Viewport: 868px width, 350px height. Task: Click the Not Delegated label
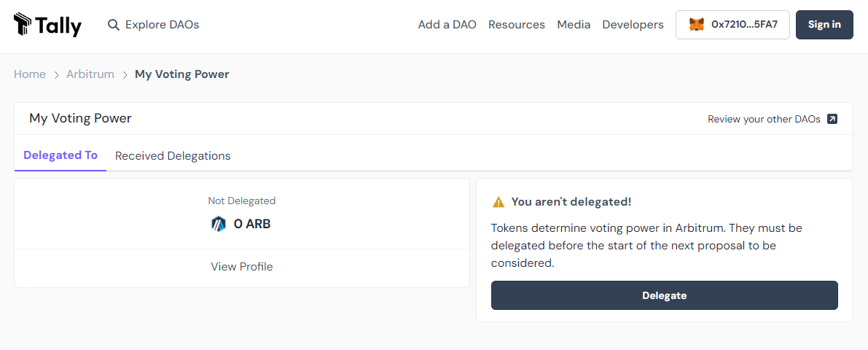click(x=242, y=201)
